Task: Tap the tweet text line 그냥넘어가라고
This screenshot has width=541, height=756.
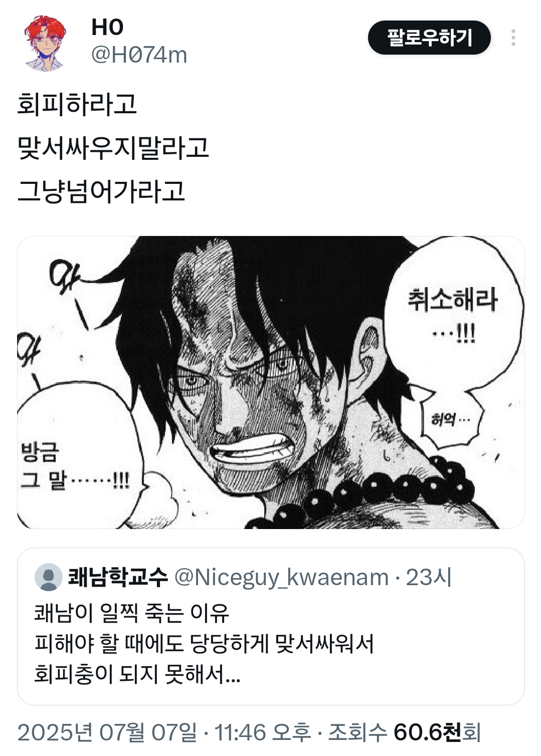Action: tap(101, 191)
